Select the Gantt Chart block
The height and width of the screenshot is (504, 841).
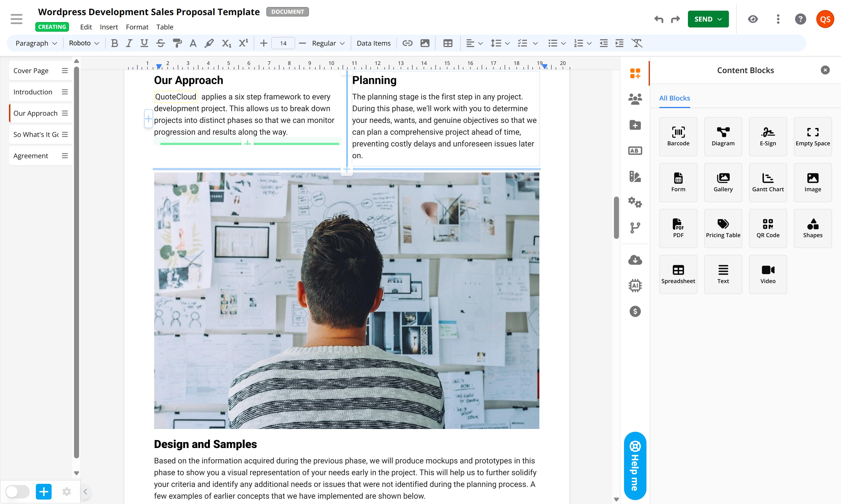click(x=768, y=182)
